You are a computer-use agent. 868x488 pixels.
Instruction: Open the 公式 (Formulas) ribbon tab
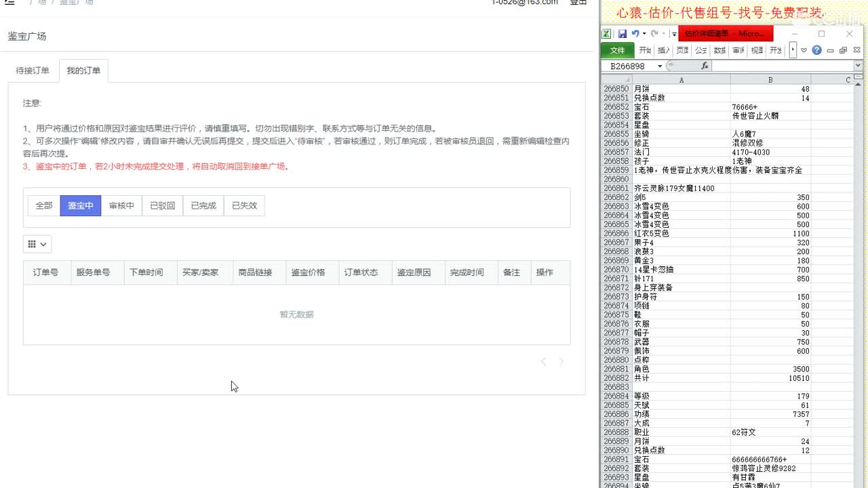coord(701,50)
